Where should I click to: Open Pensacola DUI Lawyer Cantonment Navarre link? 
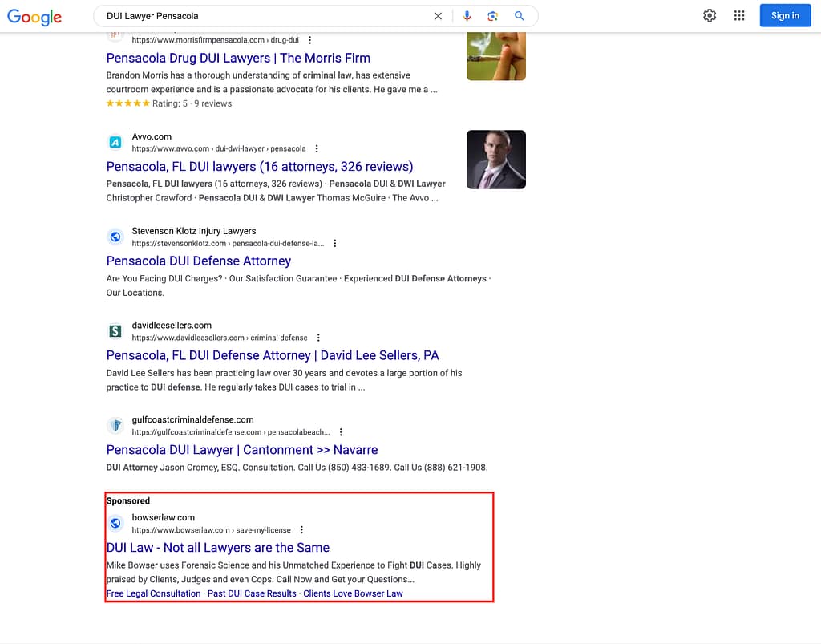click(x=242, y=450)
